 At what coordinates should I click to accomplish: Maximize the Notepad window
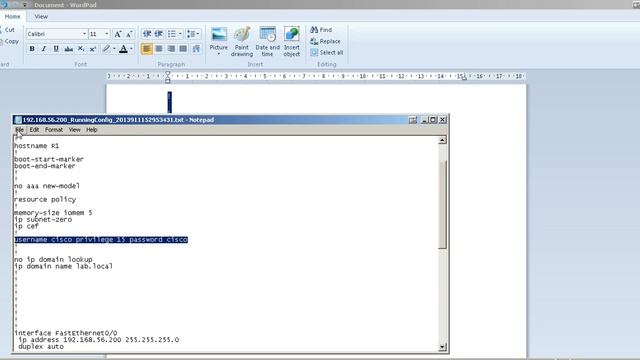click(x=433, y=120)
